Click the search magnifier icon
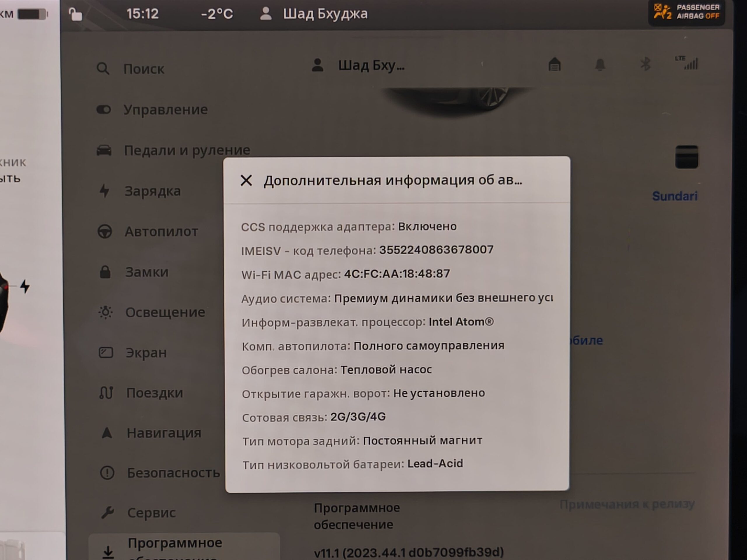 click(x=103, y=69)
